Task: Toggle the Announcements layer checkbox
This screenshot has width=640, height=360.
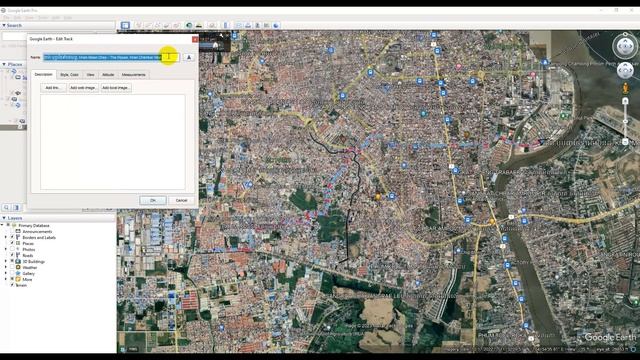Action: (12, 231)
